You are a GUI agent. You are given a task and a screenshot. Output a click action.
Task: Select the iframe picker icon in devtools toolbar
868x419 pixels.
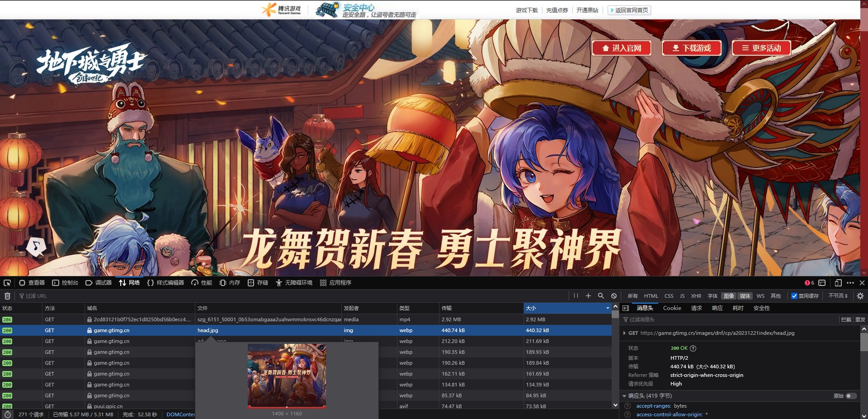(822, 283)
